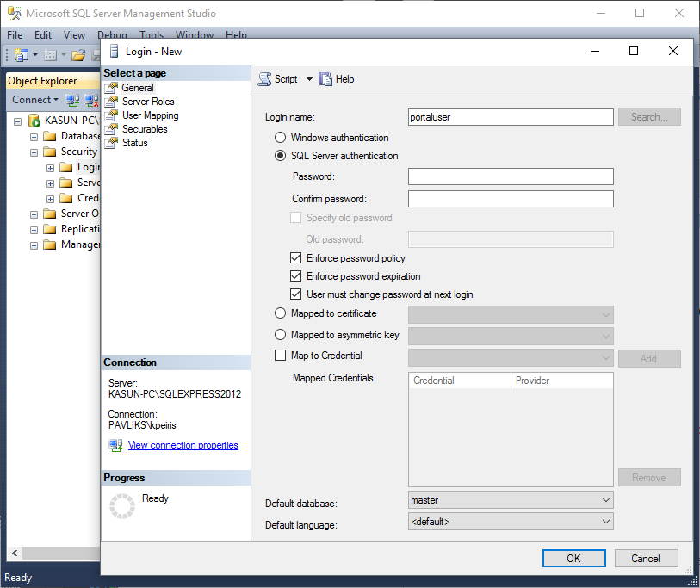Open the Connect dropdown in Object Explorer

pyautogui.click(x=35, y=100)
